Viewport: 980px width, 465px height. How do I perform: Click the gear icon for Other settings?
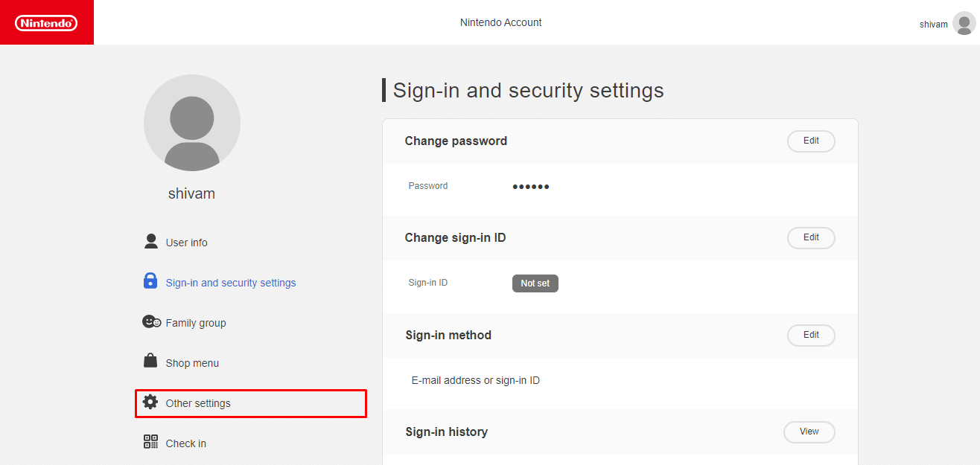point(152,401)
